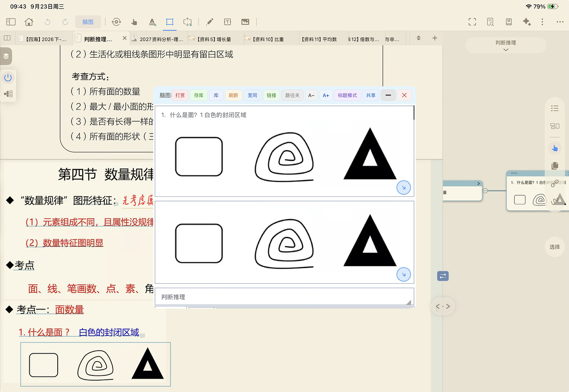This screenshot has height=392, width=569.
Task: Select the rectangle excerpt tool
Action: click(x=170, y=22)
